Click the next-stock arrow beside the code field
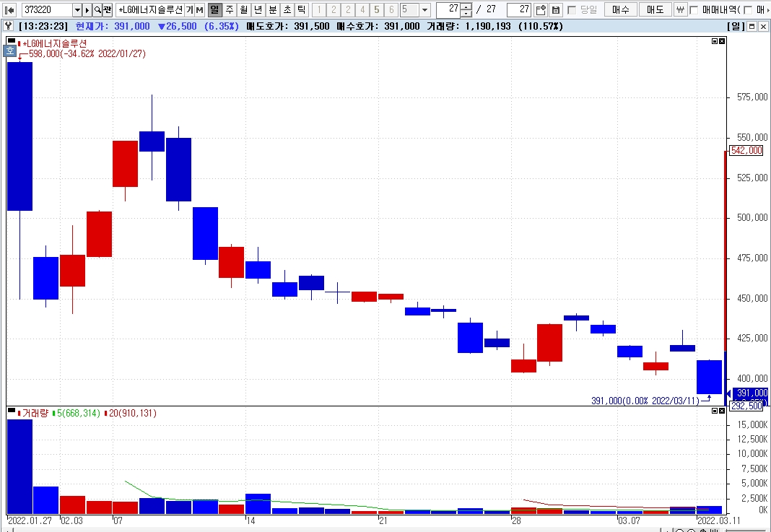Screen dimensions: 771x532 coord(87,9)
